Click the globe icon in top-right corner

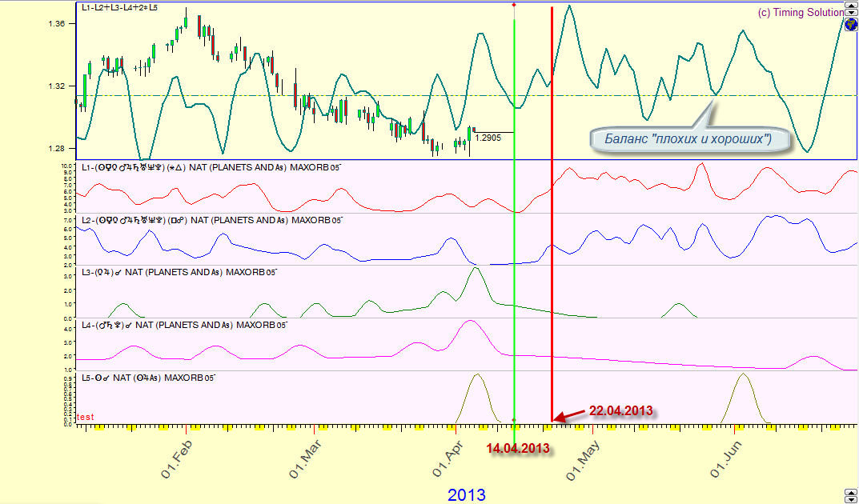(x=851, y=25)
